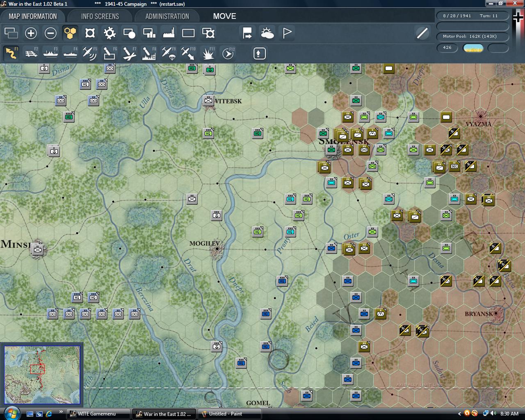Select the unit in Minsk
Viewport: 525px width, 420px height.
37,249
